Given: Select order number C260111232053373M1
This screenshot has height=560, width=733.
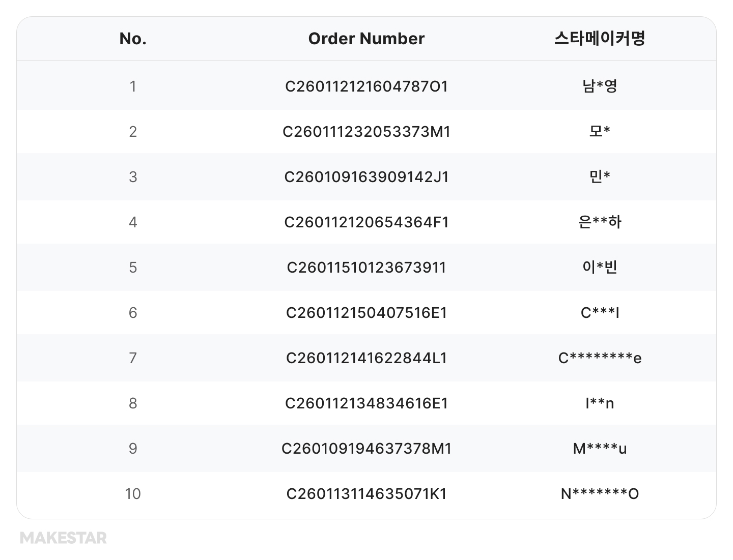Looking at the screenshot, I should [366, 132].
